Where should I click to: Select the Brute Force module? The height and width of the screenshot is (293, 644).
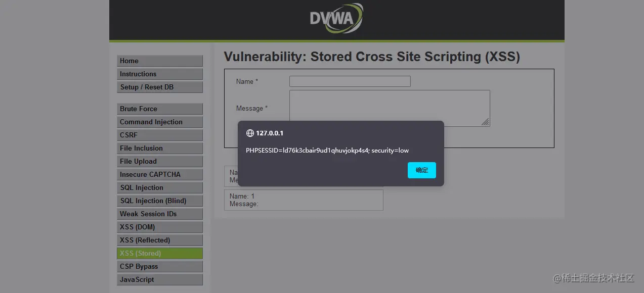pyautogui.click(x=160, y=109)
